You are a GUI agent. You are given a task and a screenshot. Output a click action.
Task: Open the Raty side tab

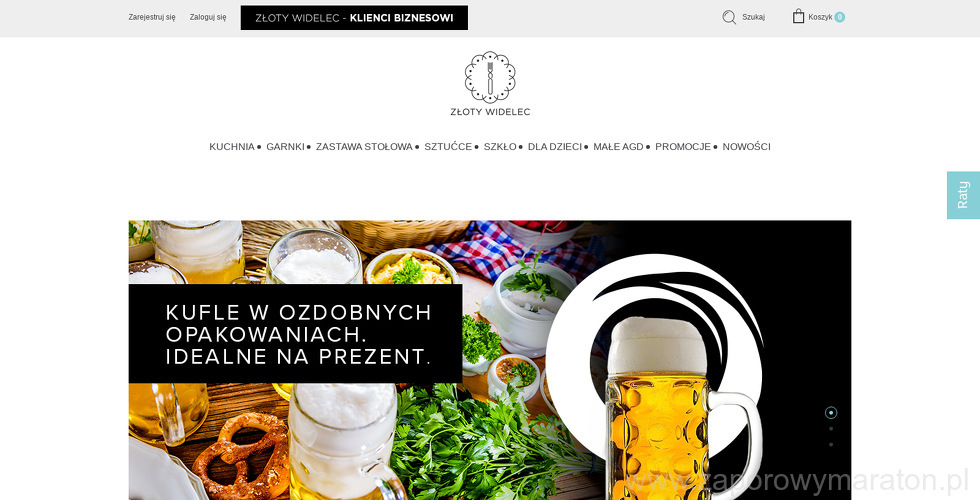click(963, 195)
